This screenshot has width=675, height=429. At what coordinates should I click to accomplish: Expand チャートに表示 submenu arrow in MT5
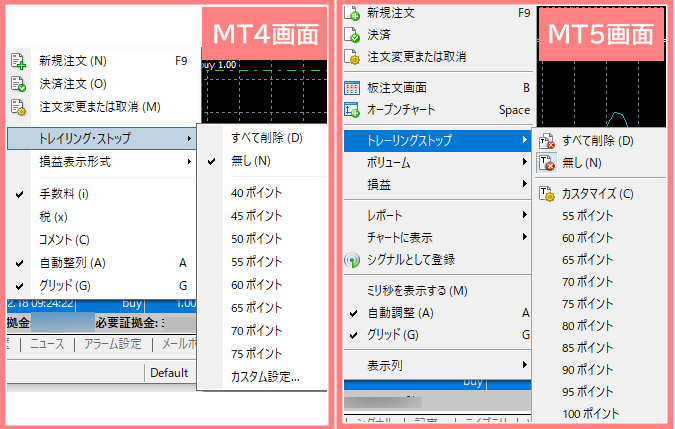(x=524, y=237)
